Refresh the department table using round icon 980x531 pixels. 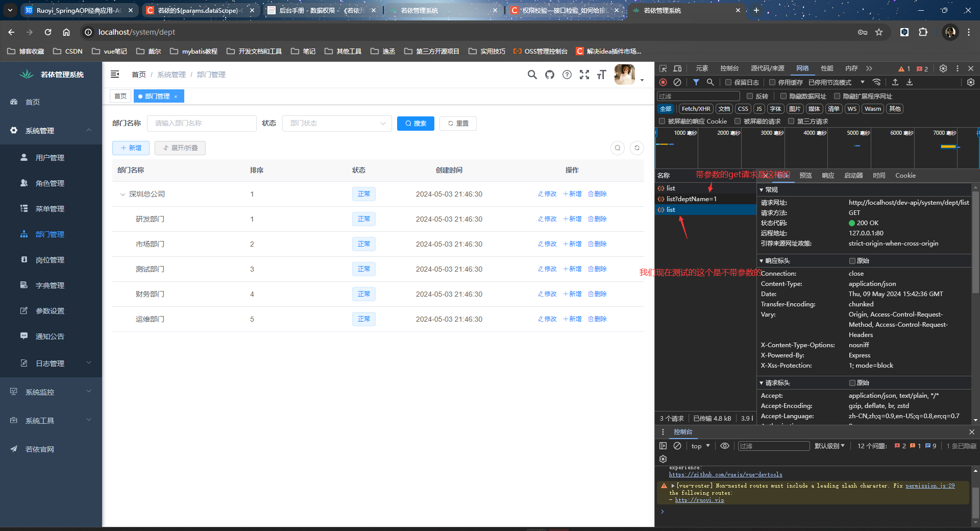point(637,148)
